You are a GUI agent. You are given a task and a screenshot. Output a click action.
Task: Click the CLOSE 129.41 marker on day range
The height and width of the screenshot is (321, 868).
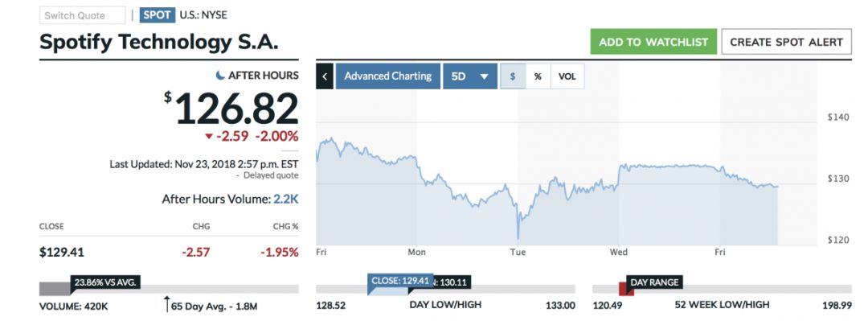coord(399,281)
